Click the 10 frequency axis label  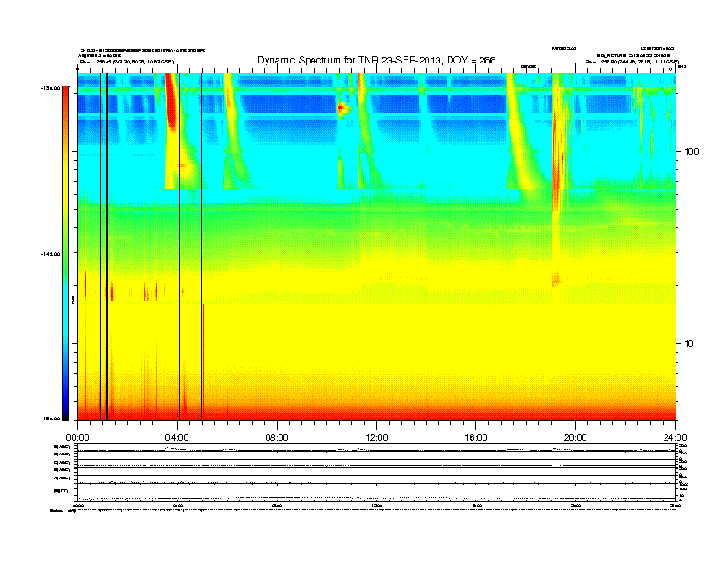coord(689,344)
